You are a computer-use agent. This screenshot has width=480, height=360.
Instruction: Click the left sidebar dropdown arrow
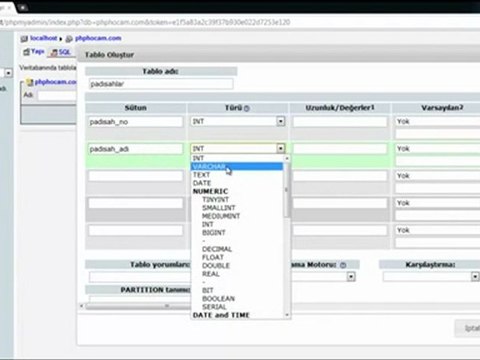pos(9,73)
